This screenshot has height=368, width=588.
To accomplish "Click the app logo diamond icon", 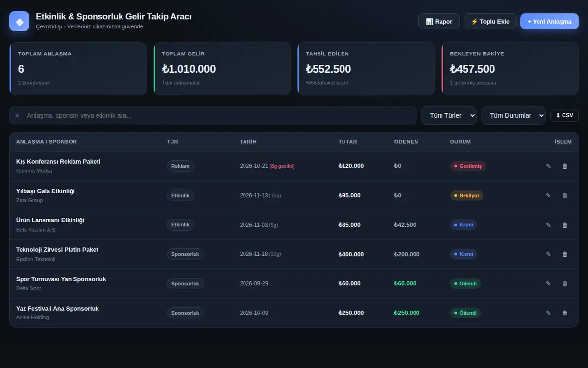I will coord(20,22).
